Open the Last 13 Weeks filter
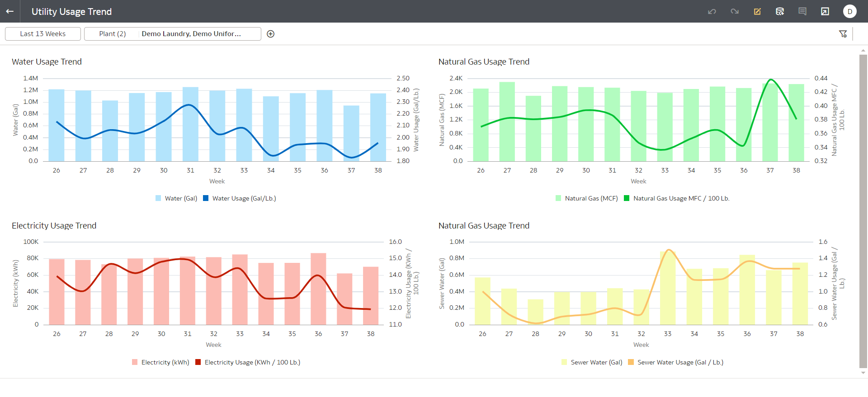Screen dimensions: 868x397 [x=43, y=34]
